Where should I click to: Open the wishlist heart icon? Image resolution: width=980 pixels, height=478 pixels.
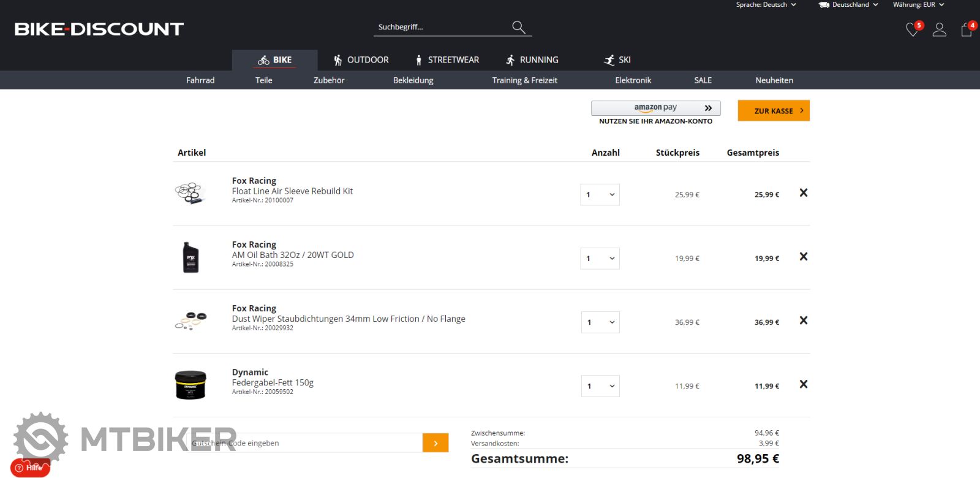[x=912, y=30]
